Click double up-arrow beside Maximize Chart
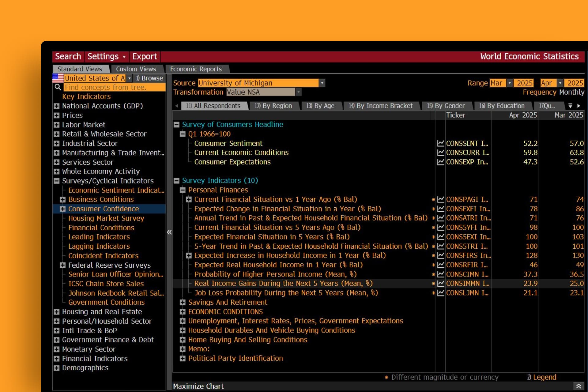The image size is (588, 392). 579,386
